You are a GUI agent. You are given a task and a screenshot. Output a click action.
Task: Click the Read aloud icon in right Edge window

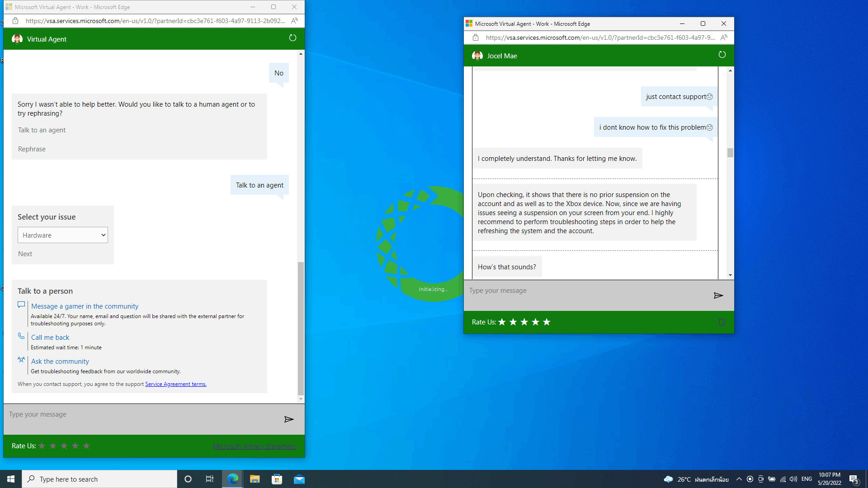coord(724,38)
